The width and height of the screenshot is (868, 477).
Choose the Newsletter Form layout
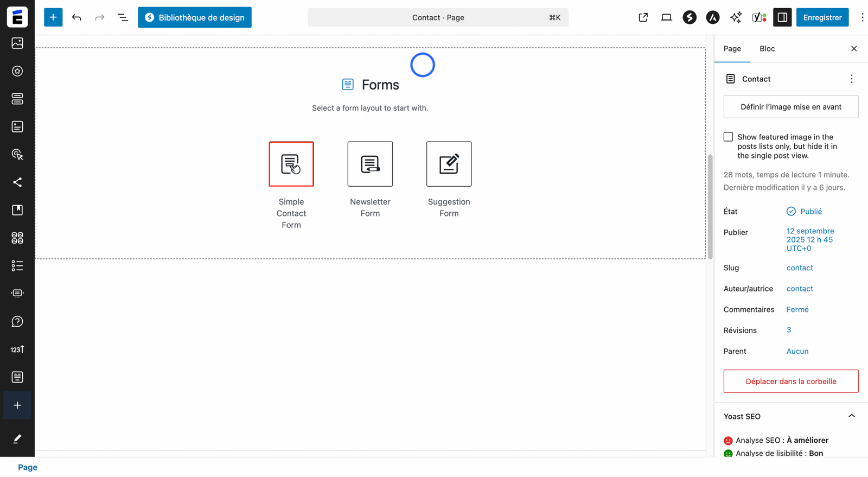click(370, 164)
